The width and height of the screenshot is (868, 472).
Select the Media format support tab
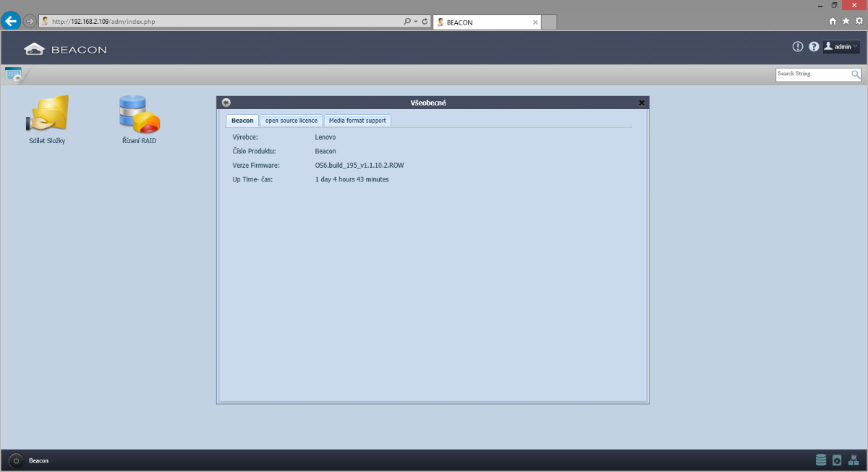(x=357, y=121)
